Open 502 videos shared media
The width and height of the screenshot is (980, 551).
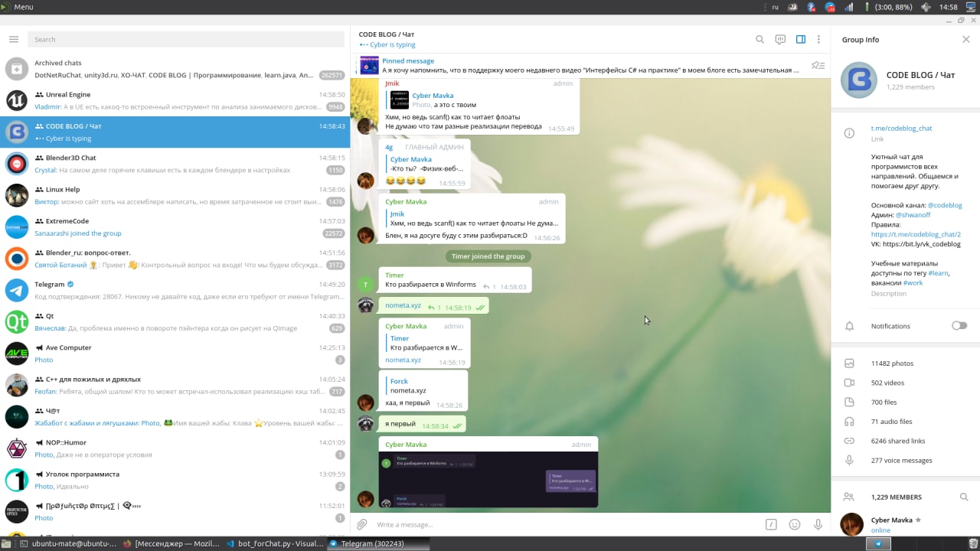906,383
